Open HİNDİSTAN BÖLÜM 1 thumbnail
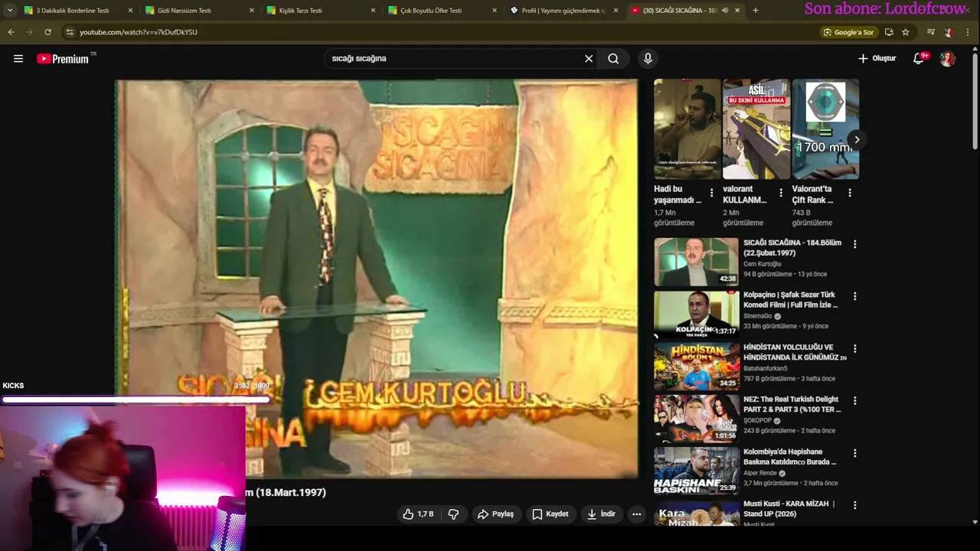 click(696, 366)
